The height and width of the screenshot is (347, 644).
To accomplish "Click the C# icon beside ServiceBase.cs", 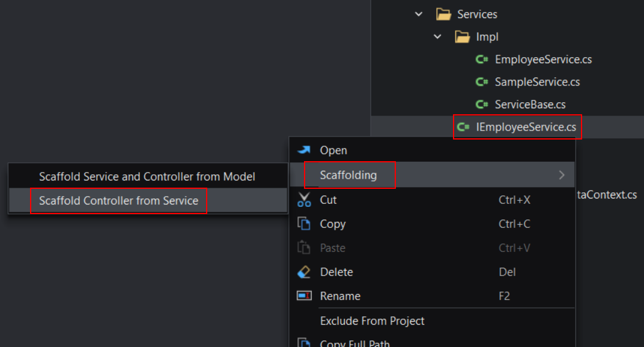I will [x=481, y=105].
